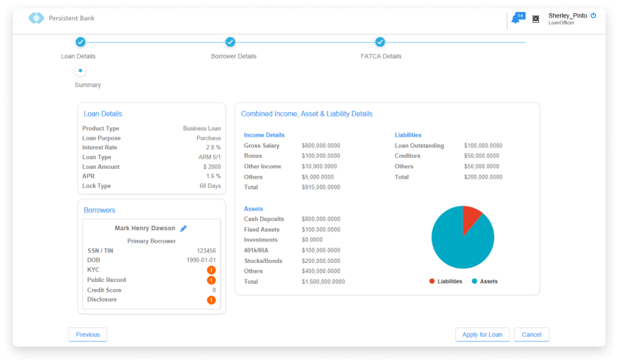This screenshot has height=364, width=619.
Task: Toggle the Liabilities legend red dot
Action: [432, 281]
